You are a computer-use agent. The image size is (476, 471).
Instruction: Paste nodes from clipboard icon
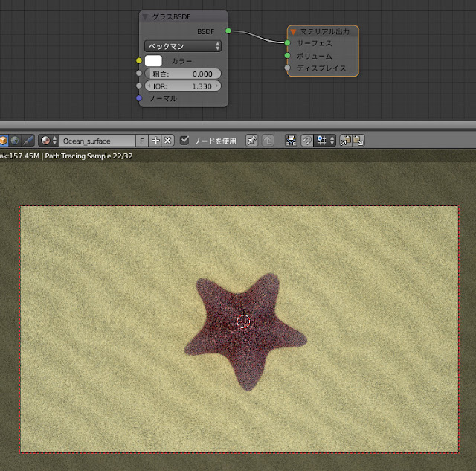[x=358, y=141]
